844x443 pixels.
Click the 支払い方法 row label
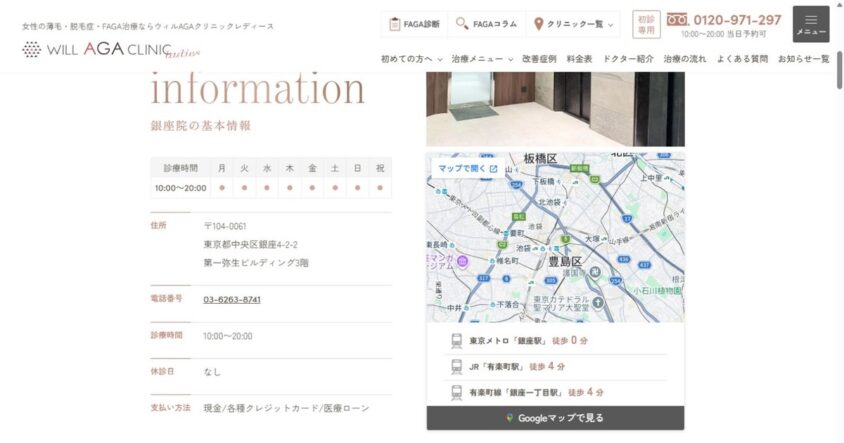pos(171,407)
